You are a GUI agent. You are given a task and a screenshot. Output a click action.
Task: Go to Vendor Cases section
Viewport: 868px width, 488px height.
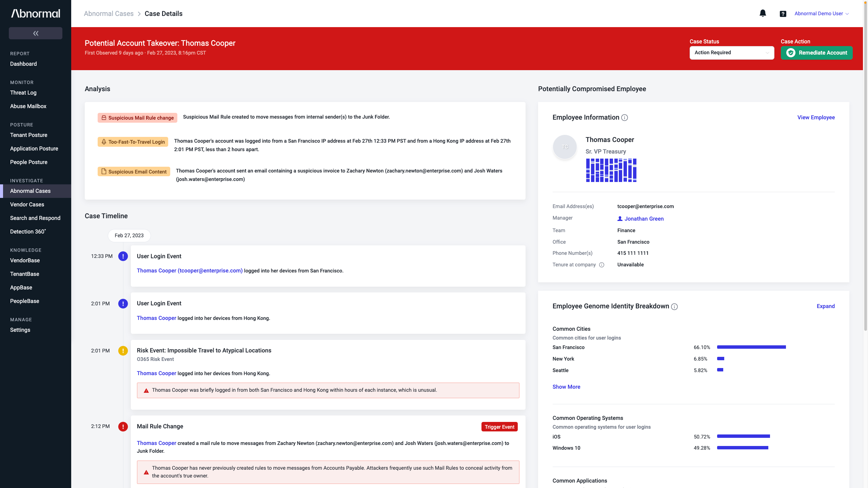[x=27, y=204]
